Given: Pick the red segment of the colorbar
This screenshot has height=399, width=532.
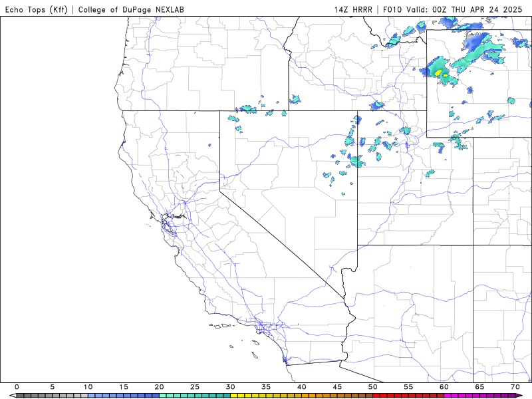Looking at the screenshot, I should click(x=408, y=396).
